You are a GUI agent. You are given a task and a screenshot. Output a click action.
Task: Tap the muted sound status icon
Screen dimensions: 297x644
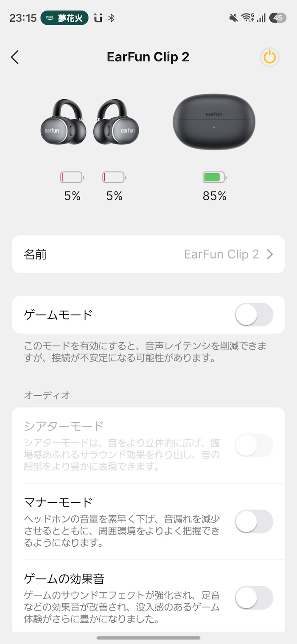(233, 18)
